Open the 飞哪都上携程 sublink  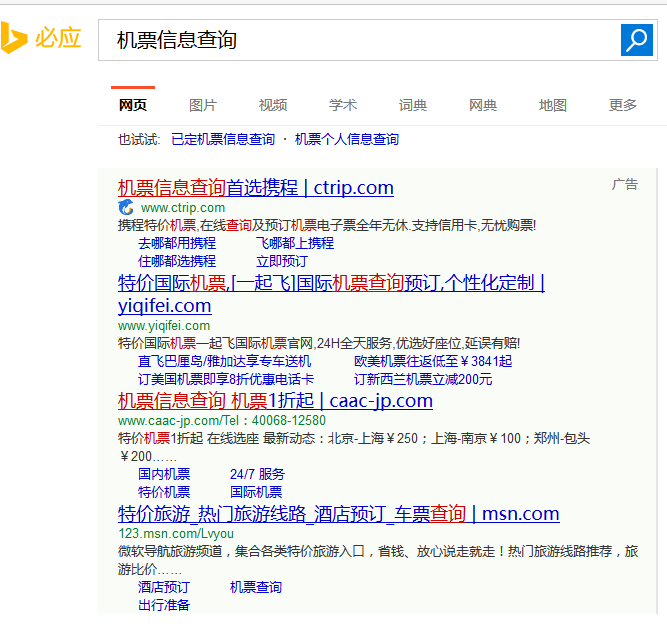coord(295,243)
